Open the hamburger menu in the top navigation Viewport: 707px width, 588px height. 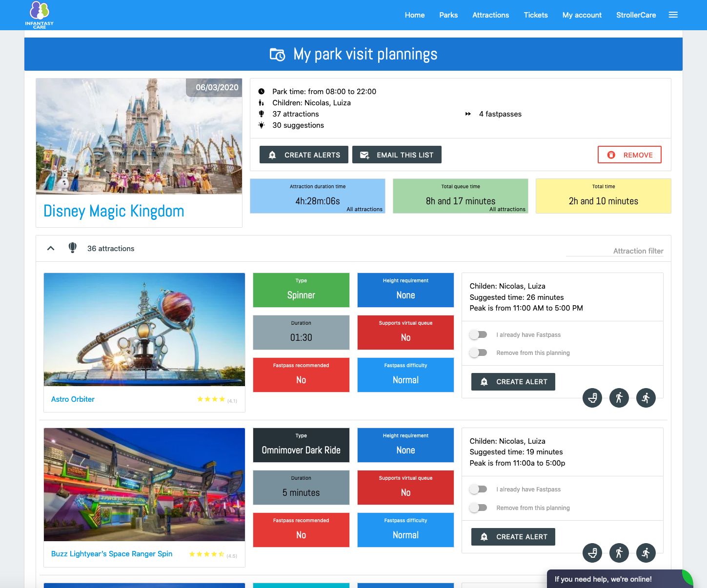[673, 15]
